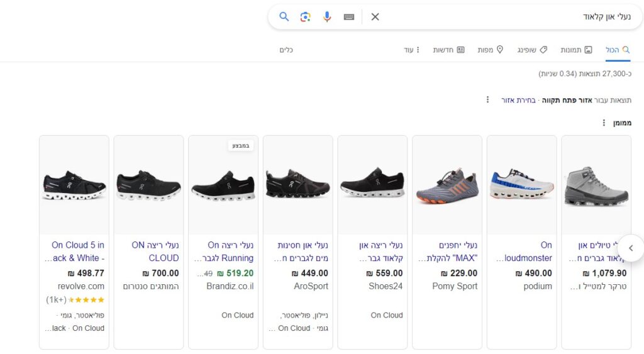
Task: Click the revolve.com seller name
Action: coord(81,286)
